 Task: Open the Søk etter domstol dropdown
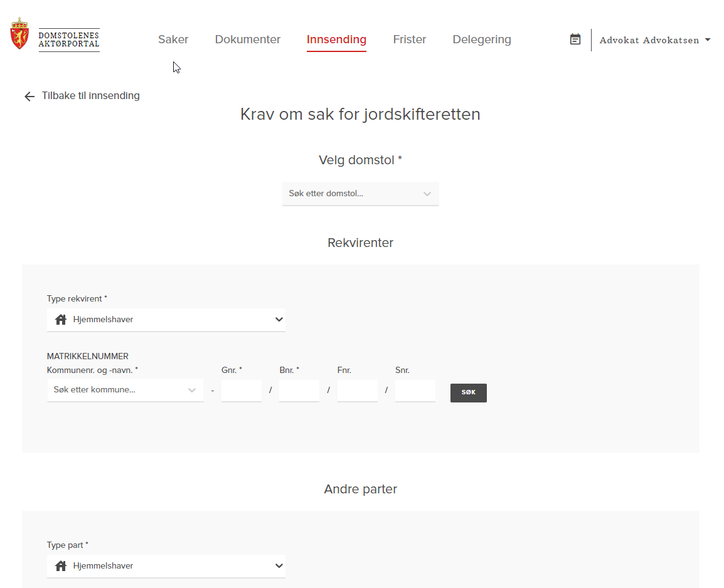361,194
